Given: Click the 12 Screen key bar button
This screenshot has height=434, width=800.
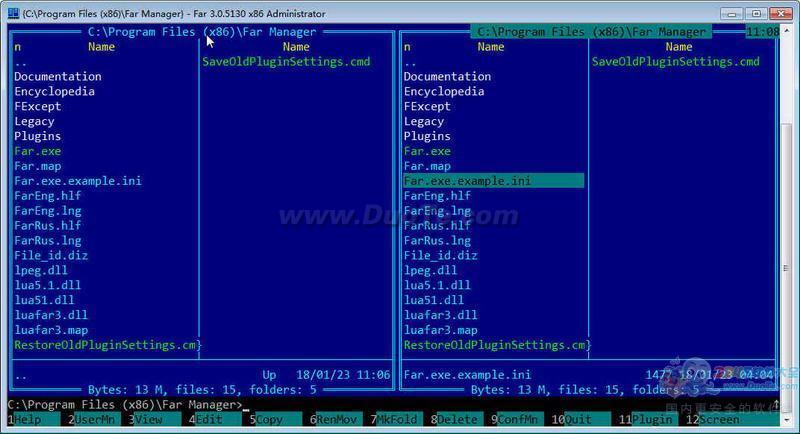Looking at the screenshot, I should [731, 419].
